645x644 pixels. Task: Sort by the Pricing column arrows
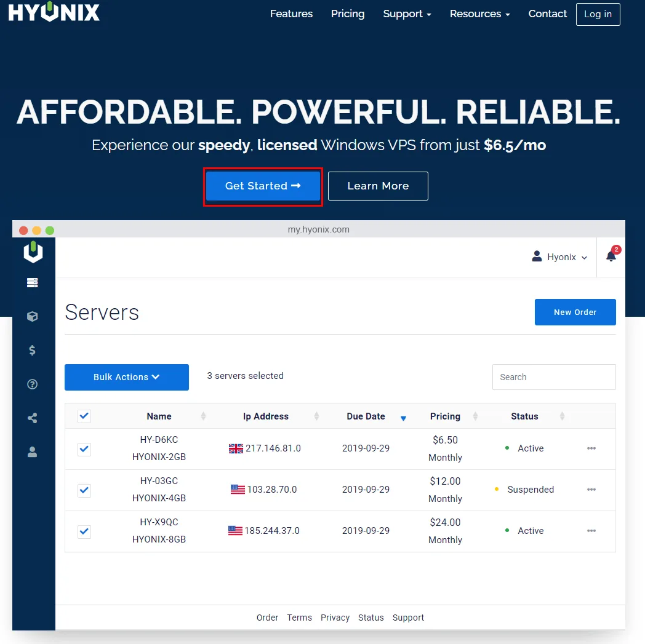coord(475,416)
